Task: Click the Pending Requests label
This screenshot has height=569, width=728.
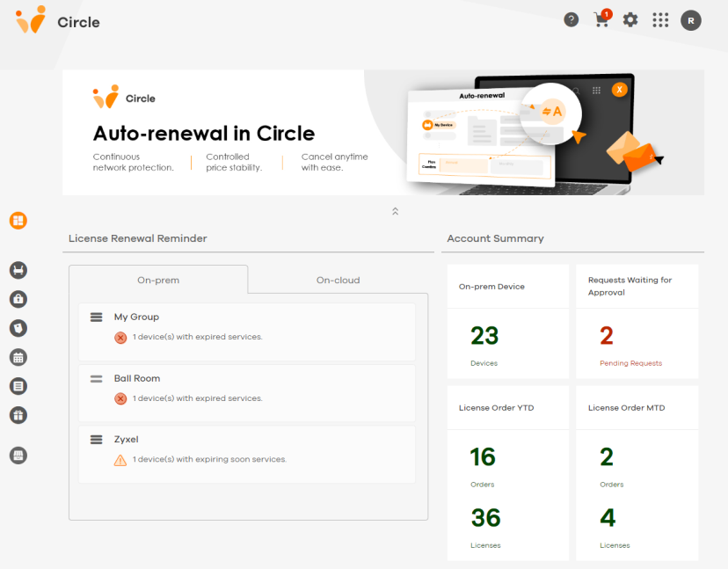Action: click(630, 363)
